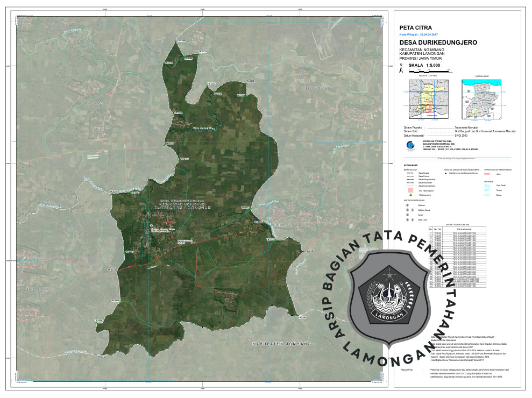Click the blue Kode Wilayah text
This screenshot has height=398, width=532.
(x=416, y=34)
